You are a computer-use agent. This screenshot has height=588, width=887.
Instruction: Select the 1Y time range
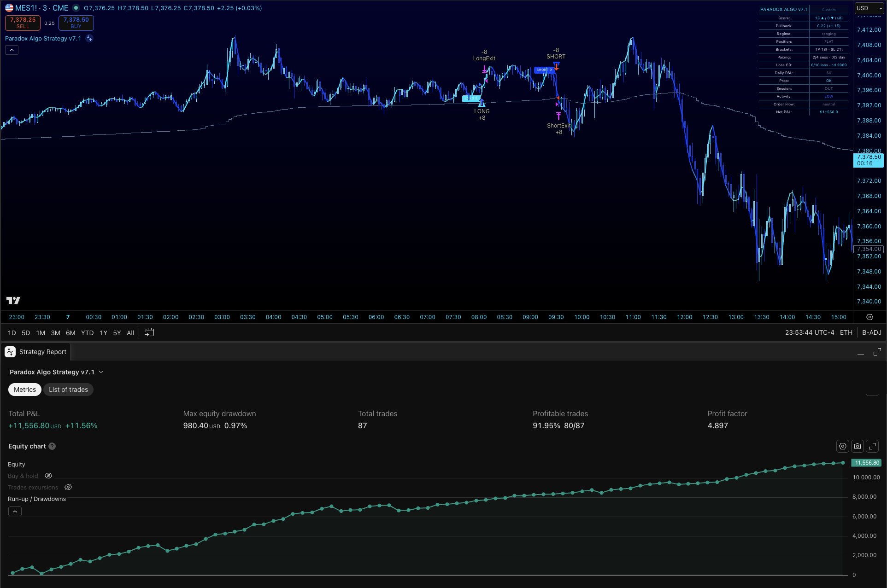click(104, 333)
